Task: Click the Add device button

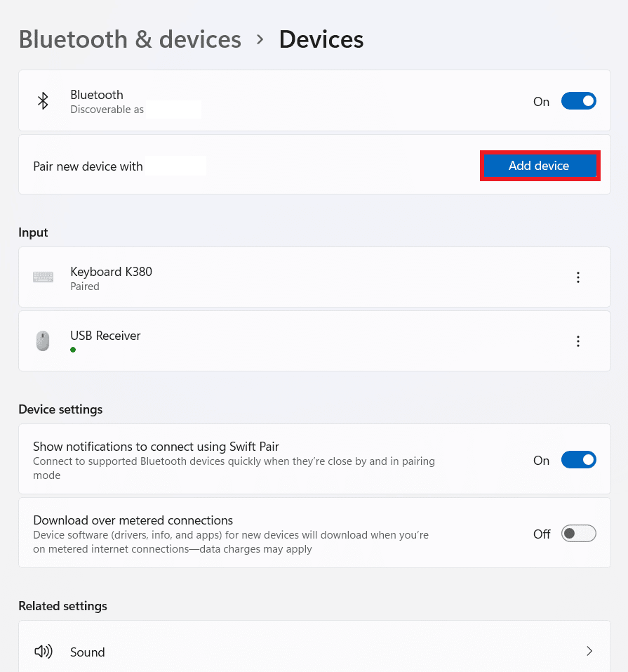Action: [540, 166]
